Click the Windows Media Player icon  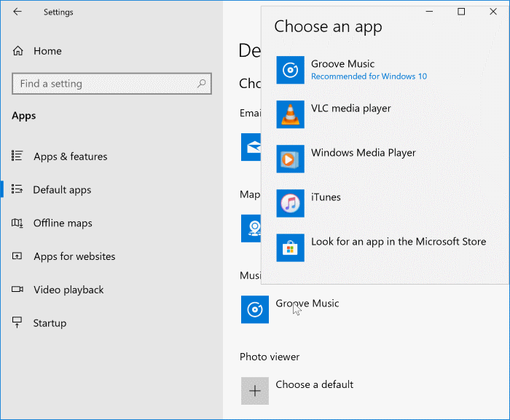(291, 159)
